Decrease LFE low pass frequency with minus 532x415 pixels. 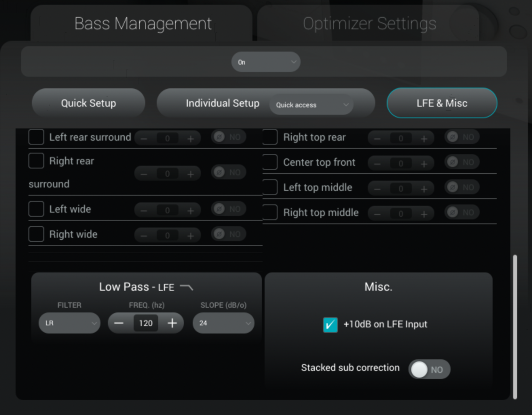[119, 323]
